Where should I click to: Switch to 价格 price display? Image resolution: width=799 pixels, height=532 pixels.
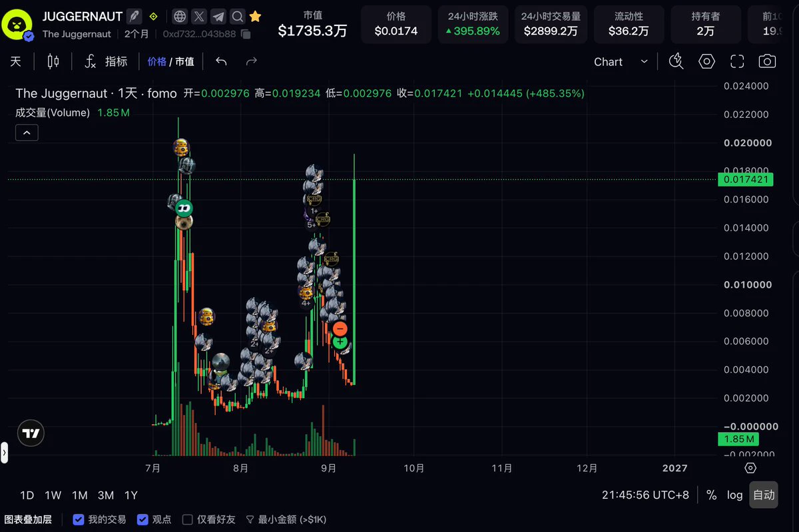[x=157, y=61]
